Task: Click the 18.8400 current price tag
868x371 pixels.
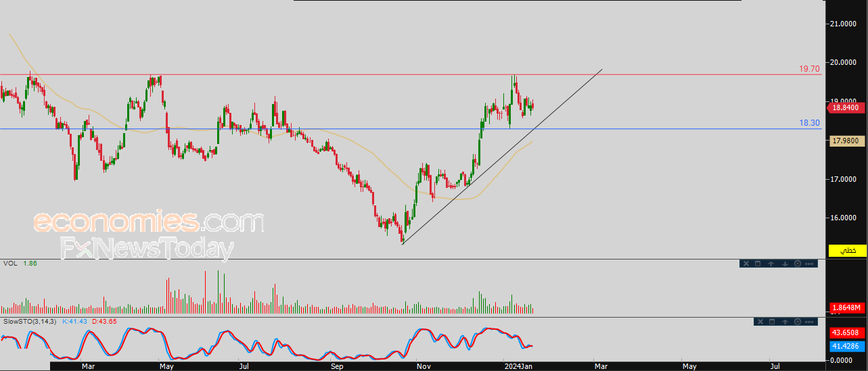Action: pos(845,107)
